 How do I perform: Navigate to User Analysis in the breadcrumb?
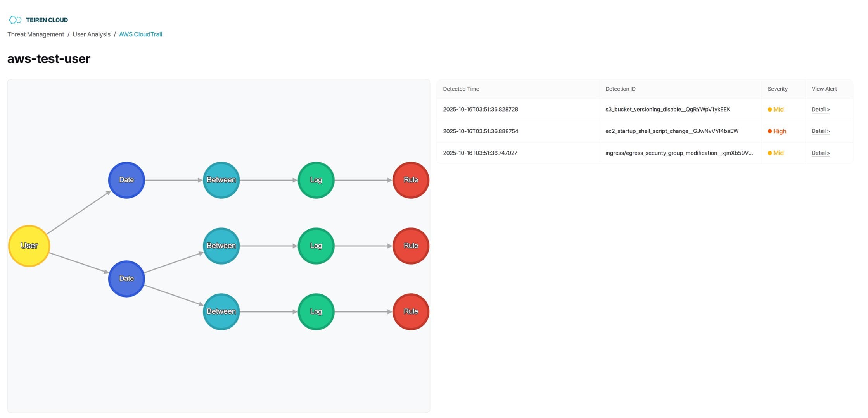[x=92, y=34]
